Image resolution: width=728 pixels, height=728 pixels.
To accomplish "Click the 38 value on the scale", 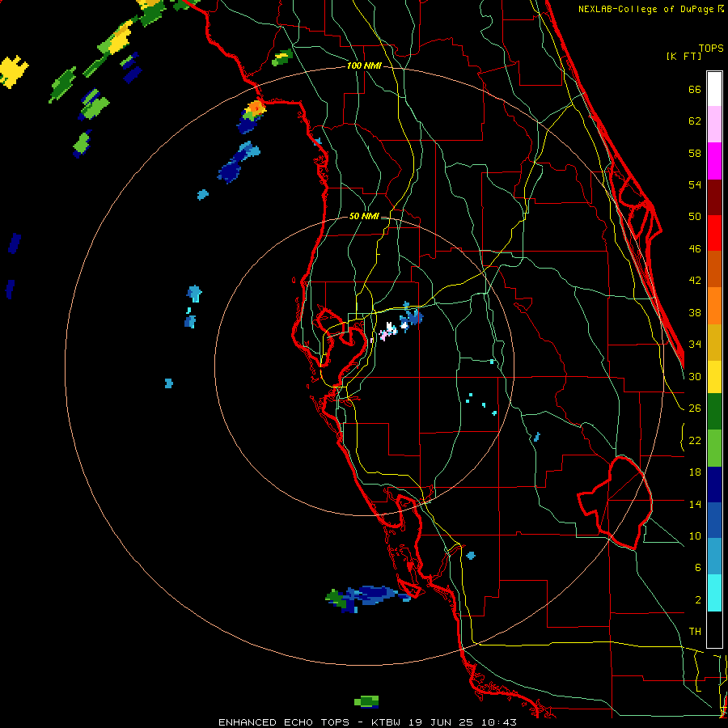I will (x=695, y=312).
